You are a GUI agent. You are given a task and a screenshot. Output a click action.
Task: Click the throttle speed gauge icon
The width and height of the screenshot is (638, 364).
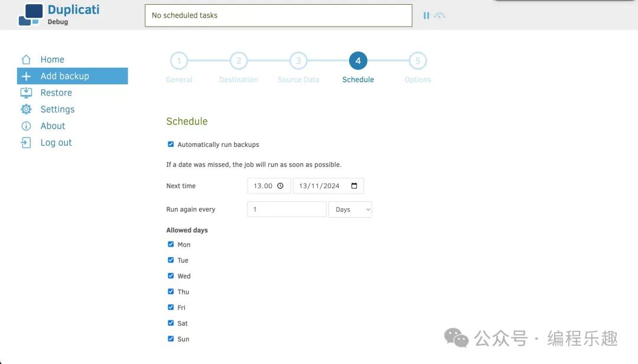click(x=440, y=15)
